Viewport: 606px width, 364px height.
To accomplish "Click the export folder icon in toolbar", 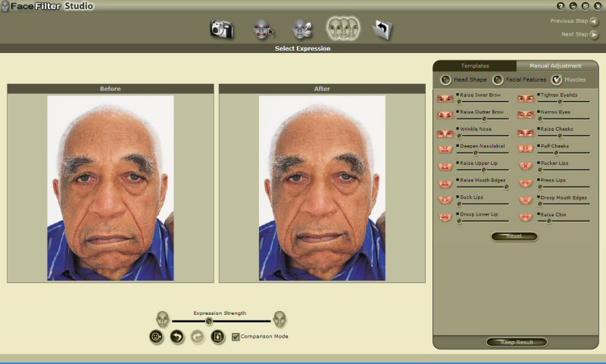I will tap(382, 30).
